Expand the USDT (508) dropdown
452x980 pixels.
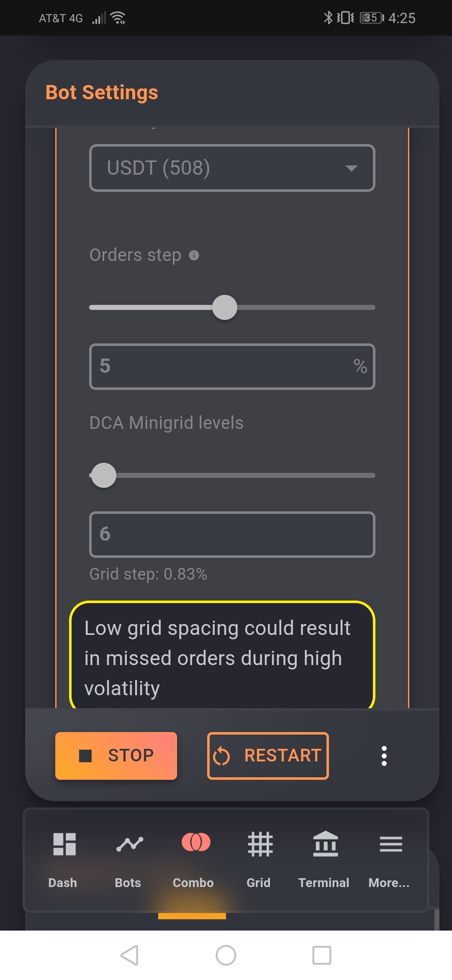click(x=232, y=168)
